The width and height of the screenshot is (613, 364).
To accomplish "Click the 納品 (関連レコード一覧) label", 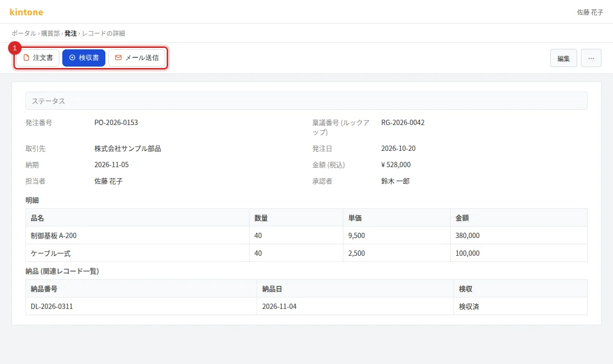I will click(x=62, y=271).
